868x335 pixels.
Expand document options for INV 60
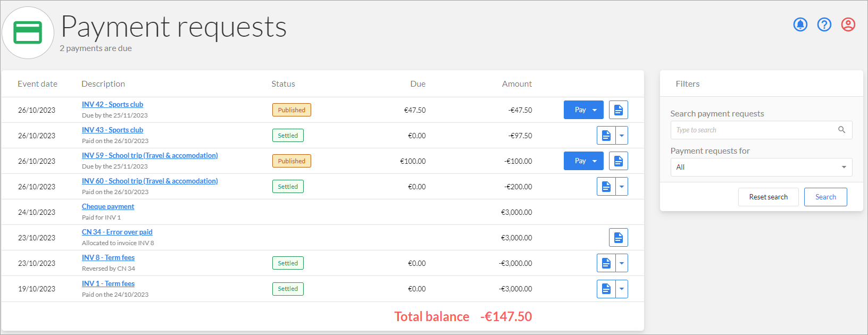[622, 187]
